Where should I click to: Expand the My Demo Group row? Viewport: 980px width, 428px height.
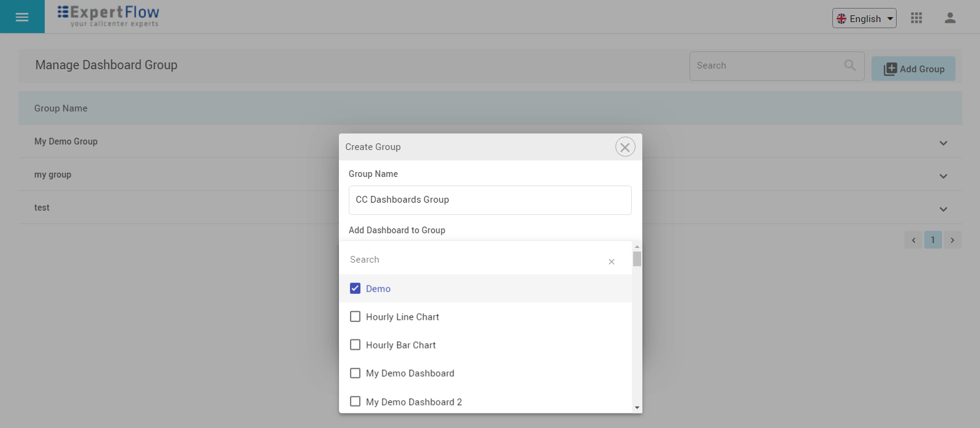943,143
